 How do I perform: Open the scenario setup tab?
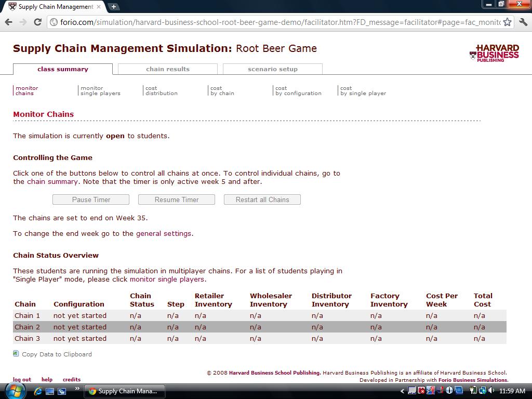[272, 69]
